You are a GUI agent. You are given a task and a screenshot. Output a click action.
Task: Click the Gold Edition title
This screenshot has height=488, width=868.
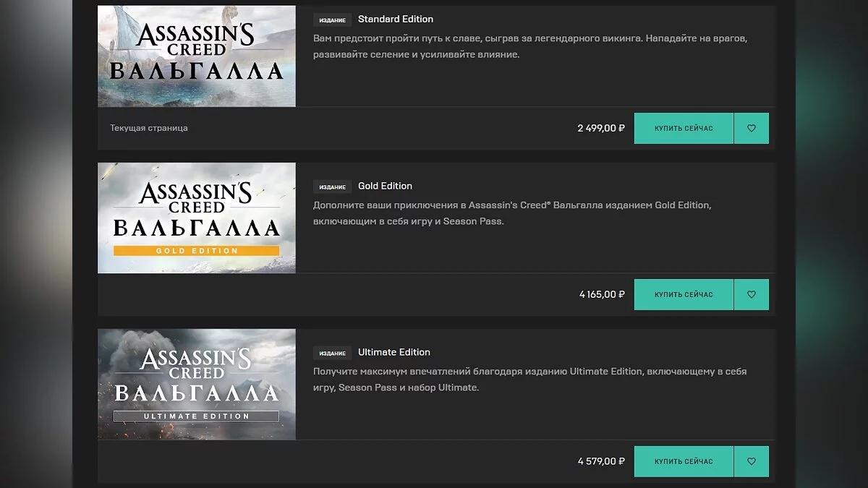pyautogui.click(x=385, y=186)
